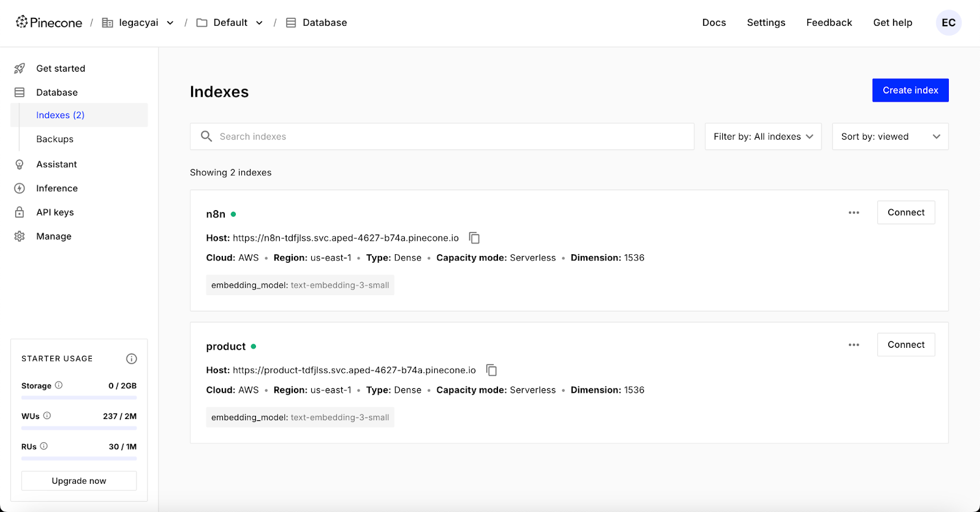Open Manage in the sidebar
This screenshot has height=512, width=980.
(x=54, y=236)
